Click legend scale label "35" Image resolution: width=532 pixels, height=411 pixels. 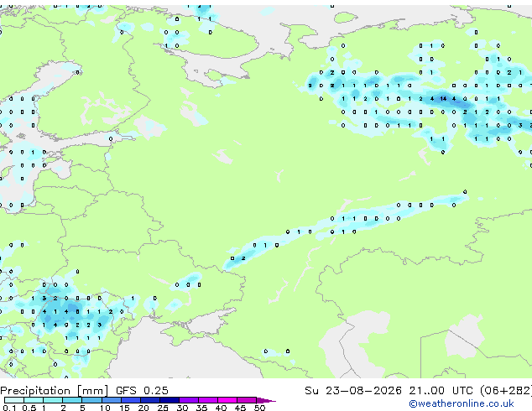pyautogui.click(x=201, y=408)
